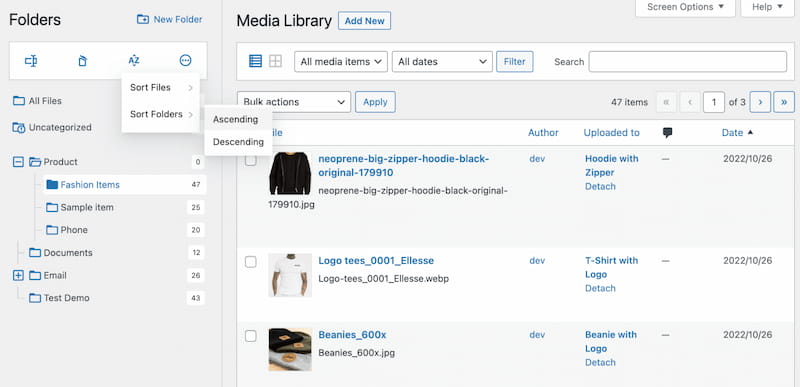
Task: Click author dev in the hoodie row
Action: 537,159
